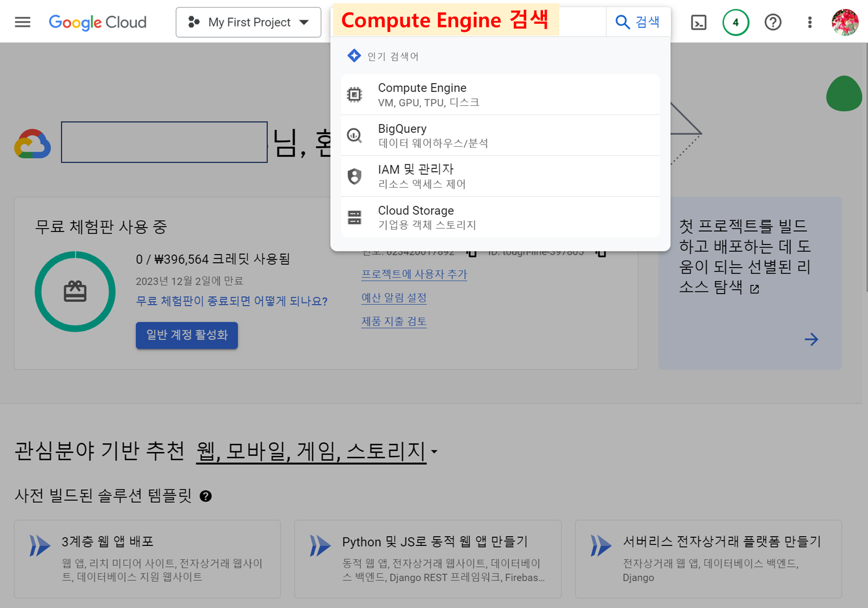Image resolution: width=868 pixels, height=608 pixels.
Task: Click the 2023년 12월 2일에 만료 text
Action: 189,281
